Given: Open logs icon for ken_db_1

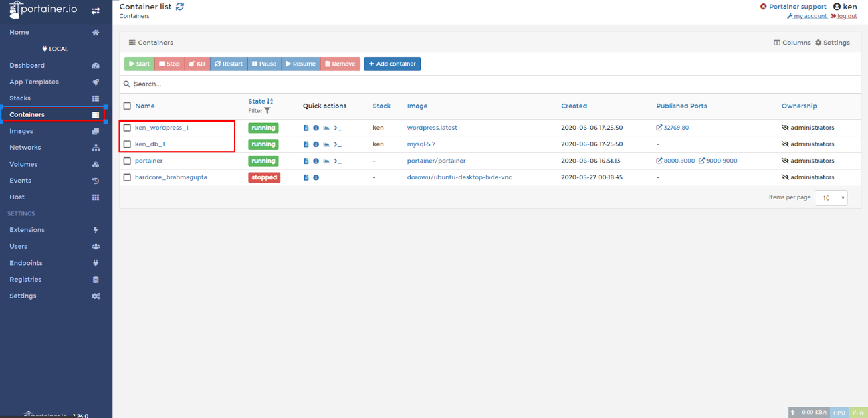Looking at the screenshot, I should point(306,144).
